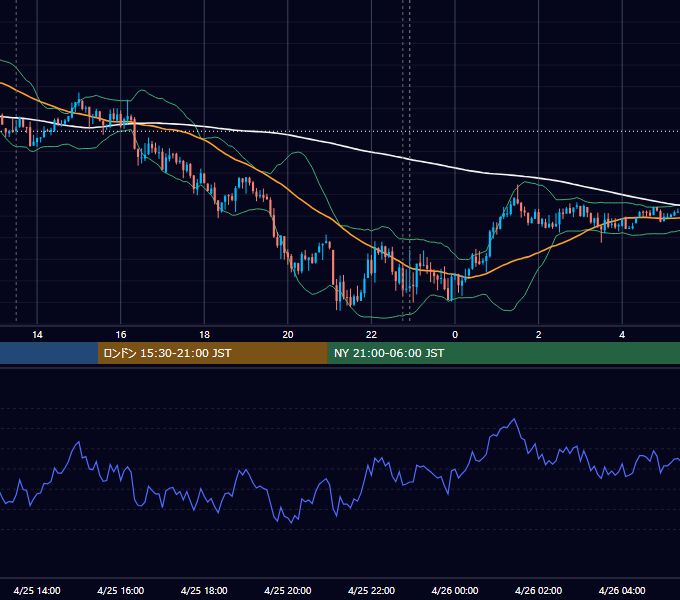The height and width of the screenshot is (600, 680).
Task: Select the ロンドン 15:30-21:00 JST session bar
Action: [x=212, y=353]
